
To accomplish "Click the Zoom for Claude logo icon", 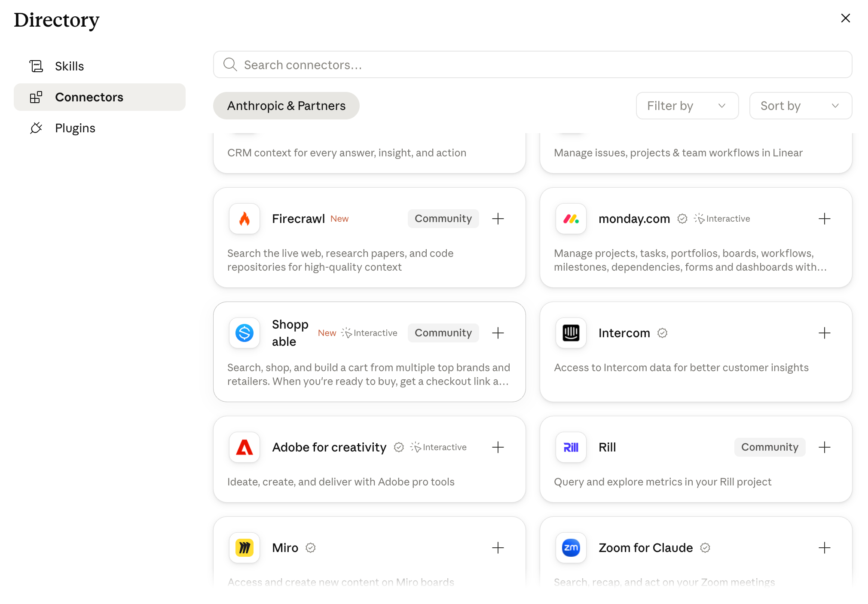I will coord(571,548).
